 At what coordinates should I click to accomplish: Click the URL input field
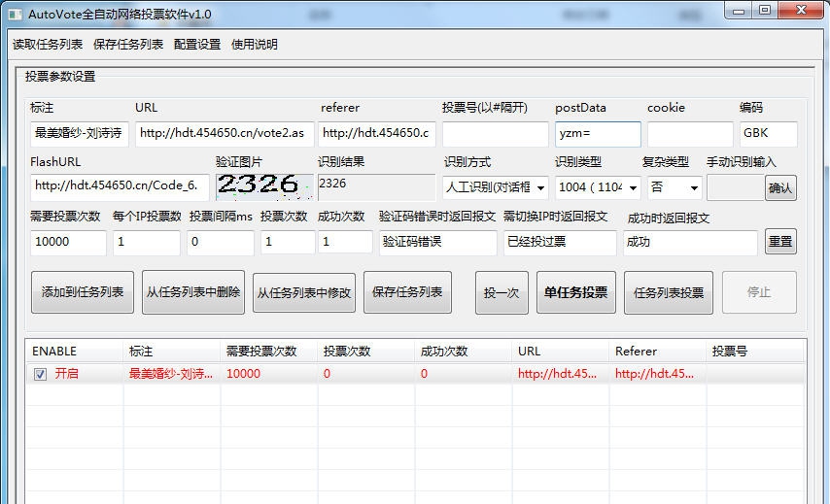coord(225,134)
